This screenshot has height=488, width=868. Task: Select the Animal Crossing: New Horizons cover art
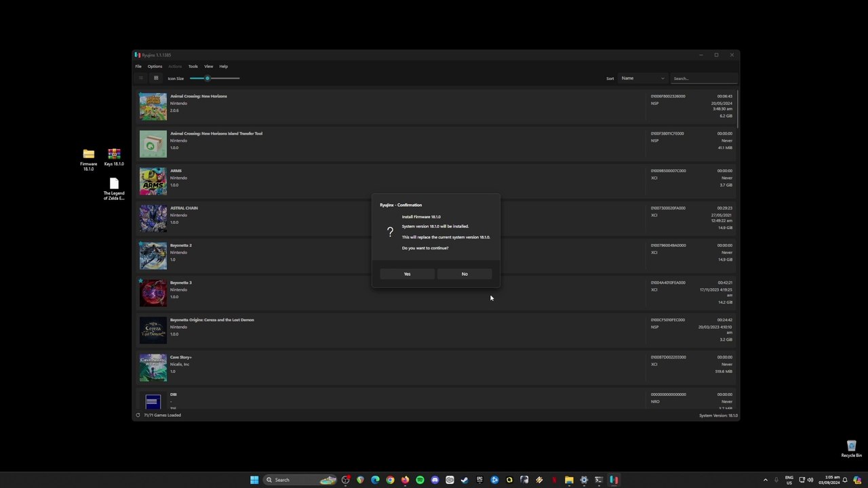pyautogui.click(x=153, y=107)
